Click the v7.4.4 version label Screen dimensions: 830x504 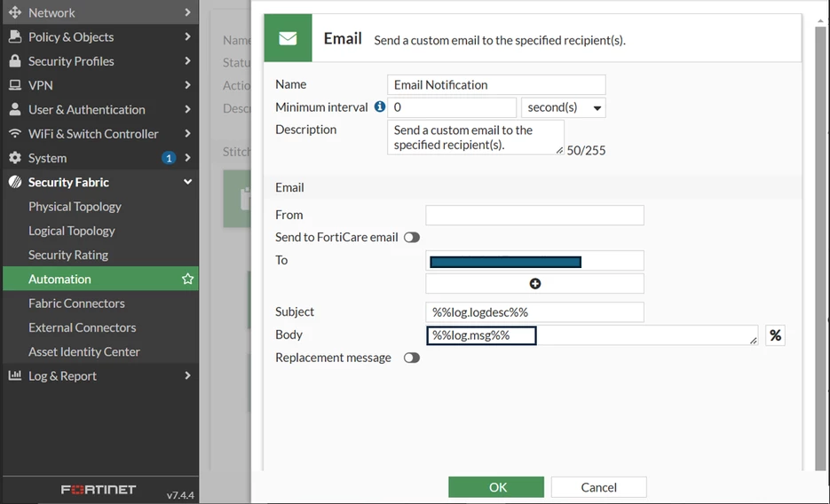pos(180,495)
